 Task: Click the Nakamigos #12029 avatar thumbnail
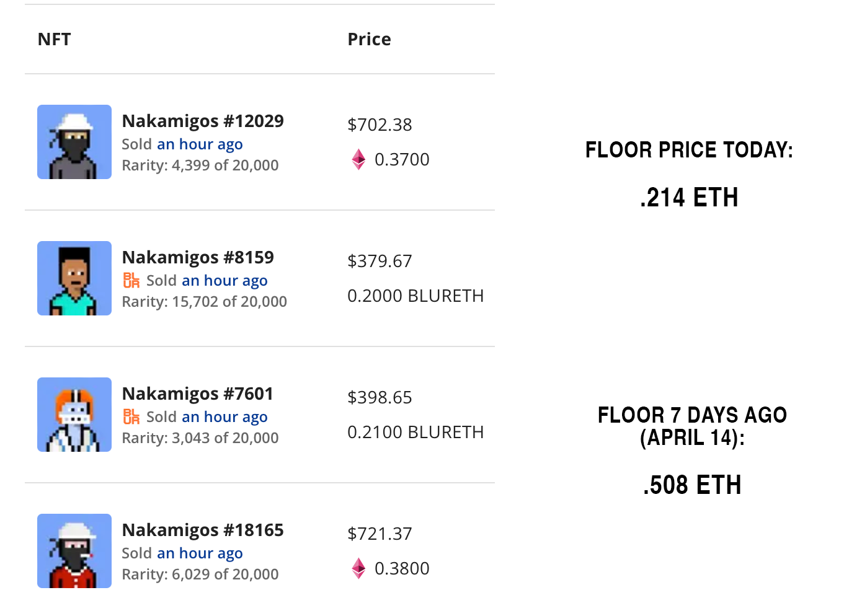pos(74,142)
